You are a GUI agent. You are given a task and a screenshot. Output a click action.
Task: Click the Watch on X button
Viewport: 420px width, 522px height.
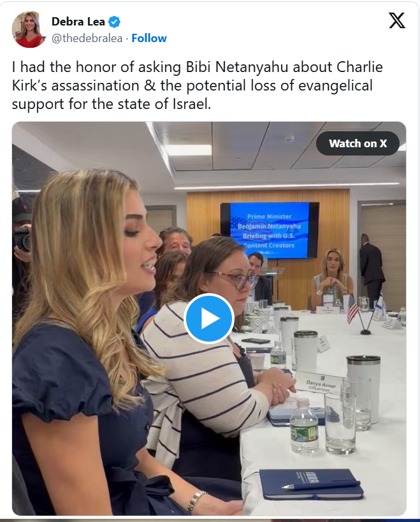click(x=358, y=143)
